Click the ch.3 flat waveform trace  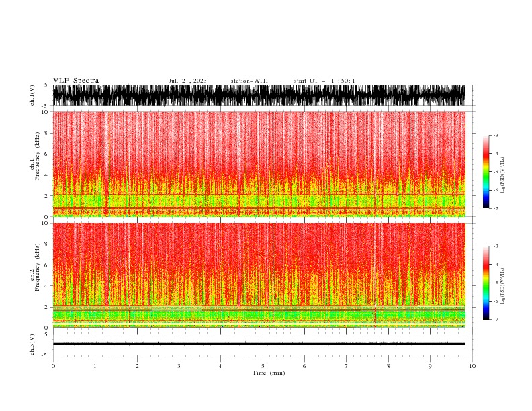click(x=259, y=344)
